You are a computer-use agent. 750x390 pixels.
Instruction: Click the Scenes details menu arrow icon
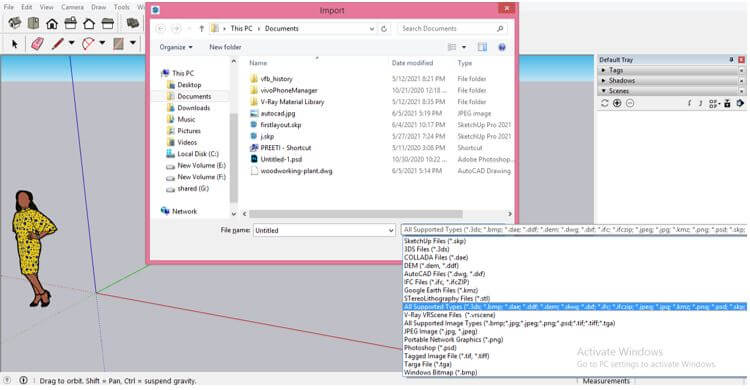coord(740,103)
